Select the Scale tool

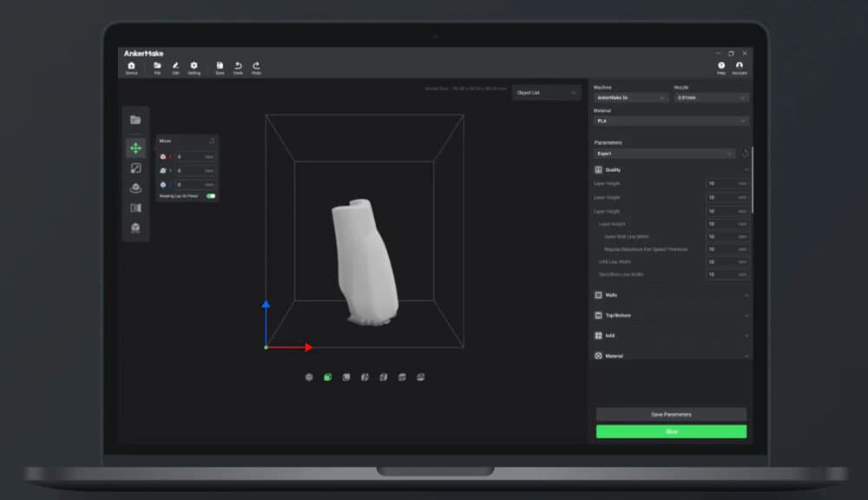click(x=135, y=168)
